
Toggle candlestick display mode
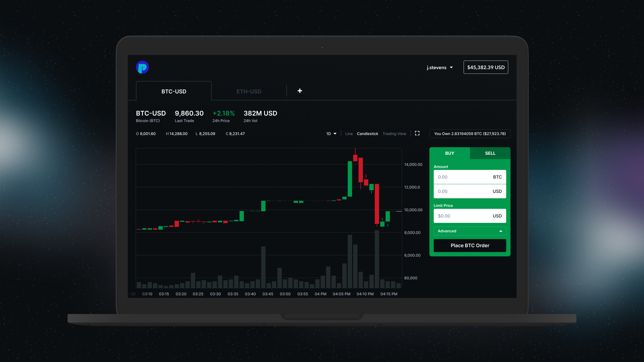(x=367, y=133)
